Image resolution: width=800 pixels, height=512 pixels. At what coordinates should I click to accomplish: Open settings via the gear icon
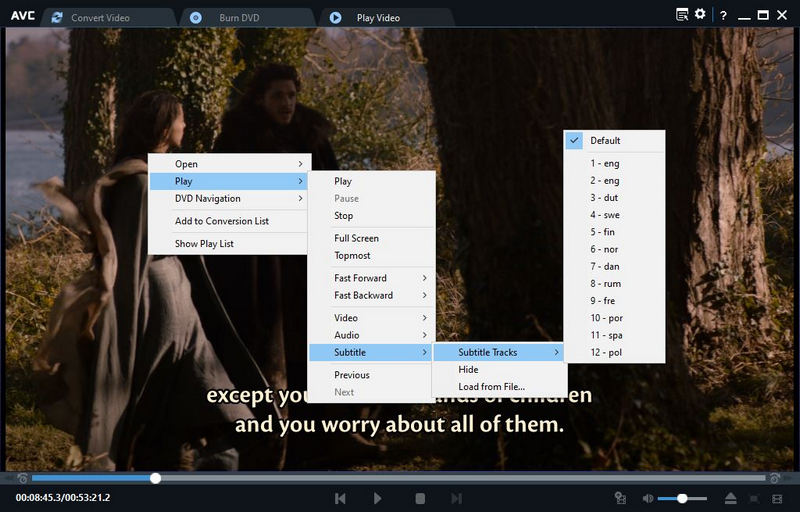tap(701, 14)
